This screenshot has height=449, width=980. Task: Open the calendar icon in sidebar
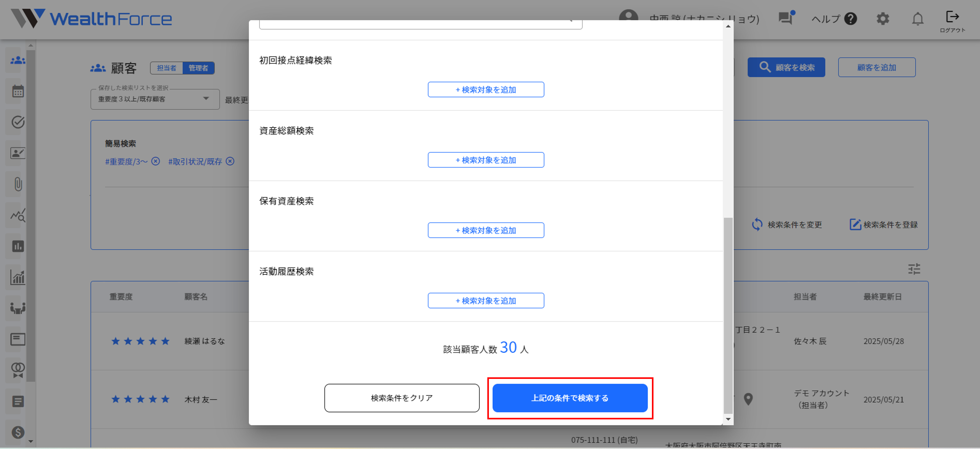(18, 91)
